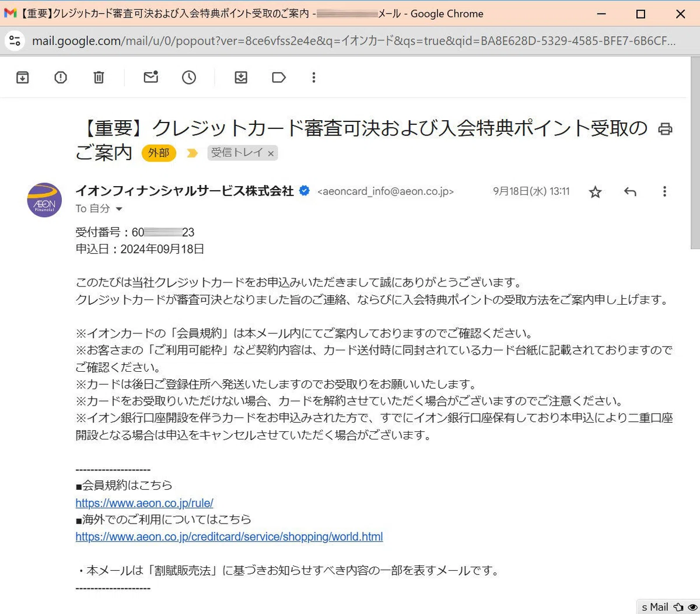This screenshot has height=614, width=700.
Task: Open the site info icon in address bar
Action: coord(15,41)
